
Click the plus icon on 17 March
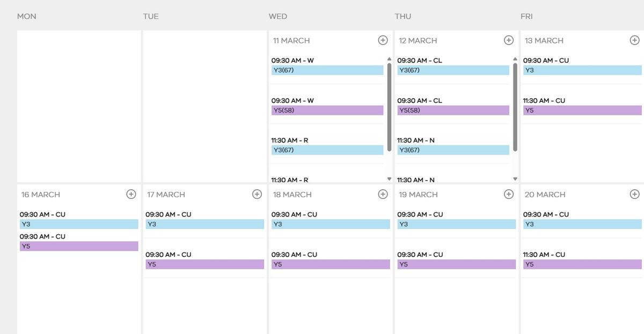pos(257,194)
